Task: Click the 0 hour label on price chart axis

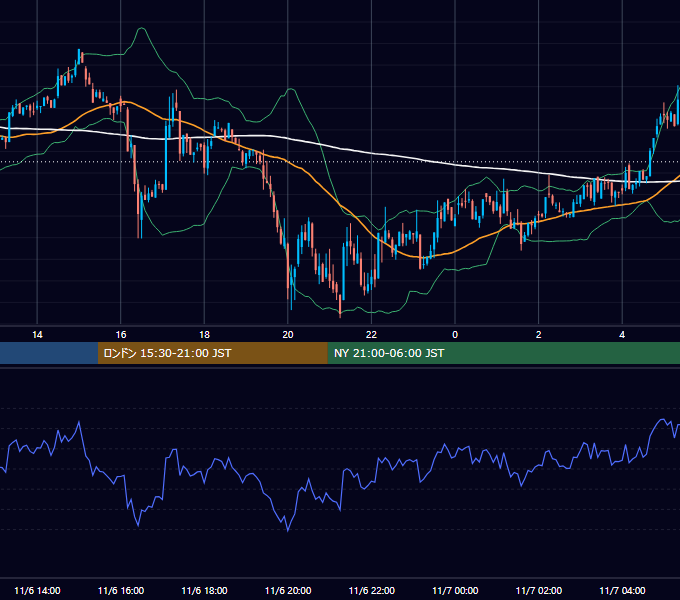Action: pyautogui.click(x=455, y=335)
